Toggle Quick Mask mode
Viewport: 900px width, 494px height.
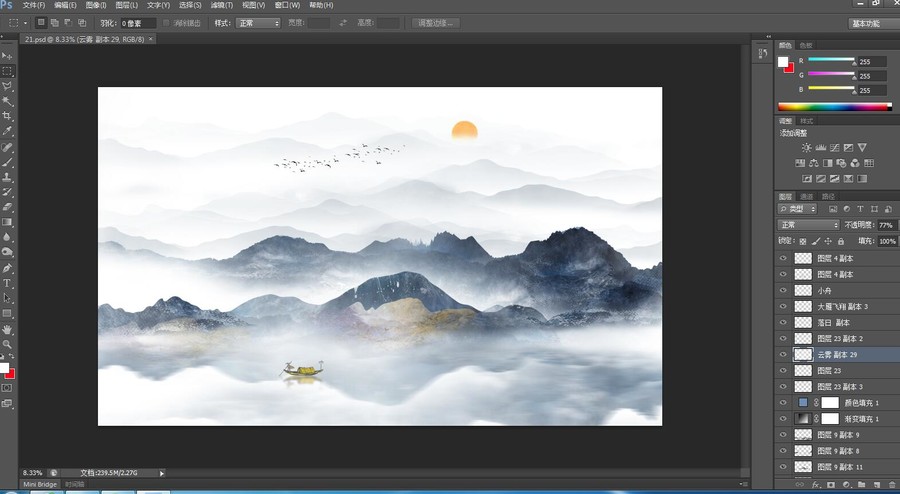[x=7, y=388]
